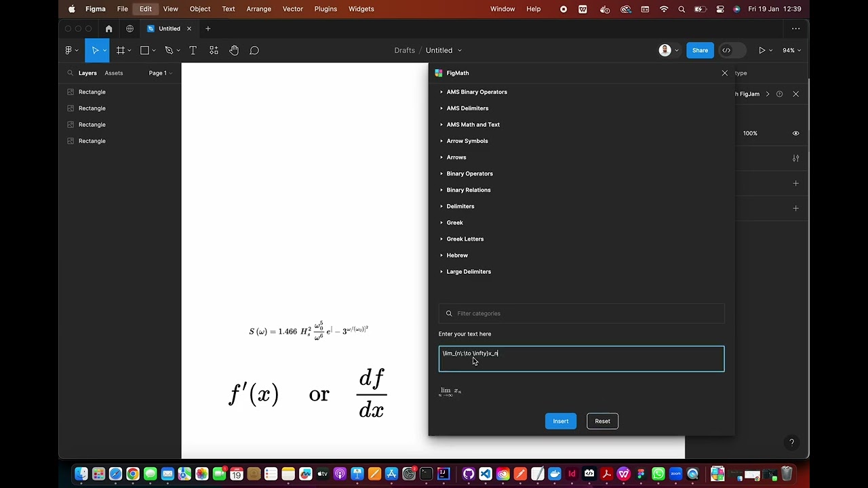
Task: Click the Reset button
Action: [x=602, y=421]
